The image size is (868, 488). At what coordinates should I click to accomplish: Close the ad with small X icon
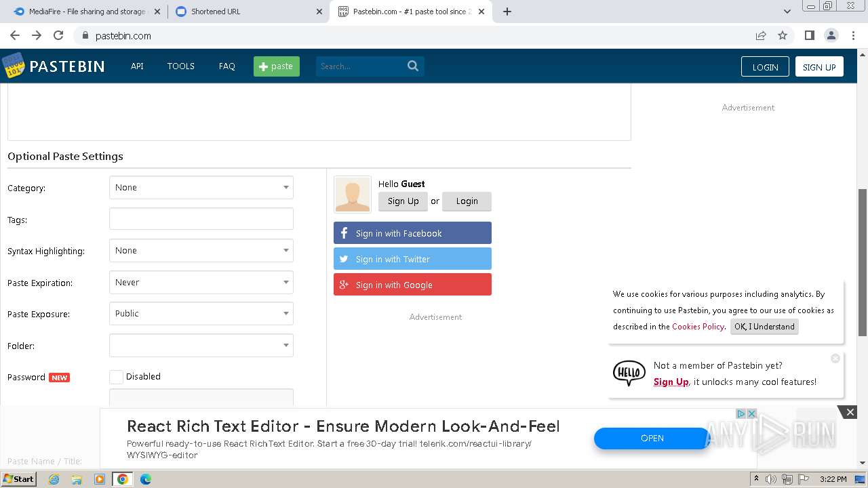[x=751, y=413]
